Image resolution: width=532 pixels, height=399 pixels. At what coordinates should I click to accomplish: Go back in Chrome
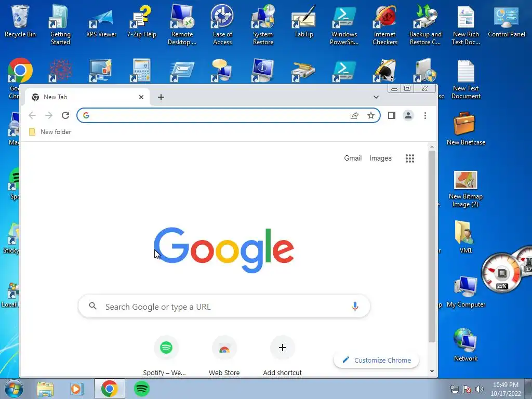[32, 115]
